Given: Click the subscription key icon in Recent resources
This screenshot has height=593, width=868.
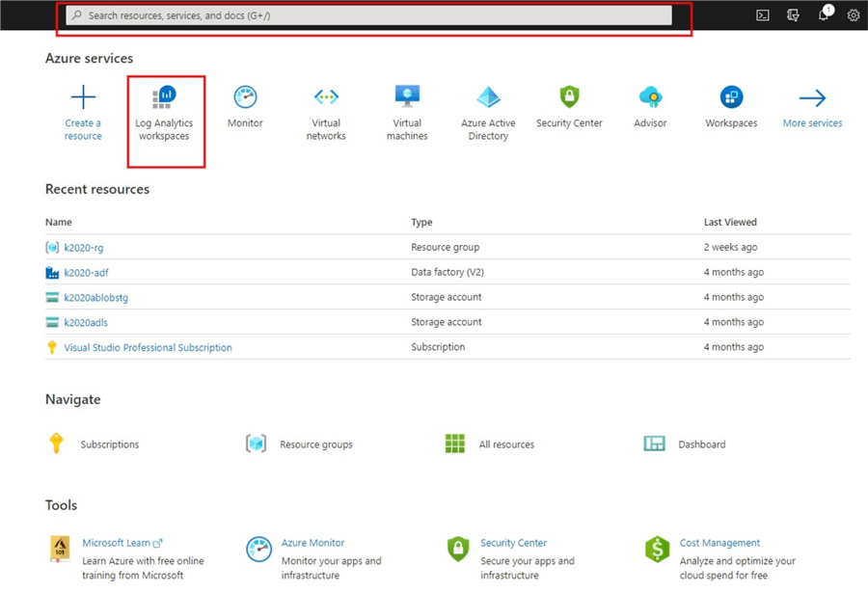Looking at the screenshot, I should point(52,347).
